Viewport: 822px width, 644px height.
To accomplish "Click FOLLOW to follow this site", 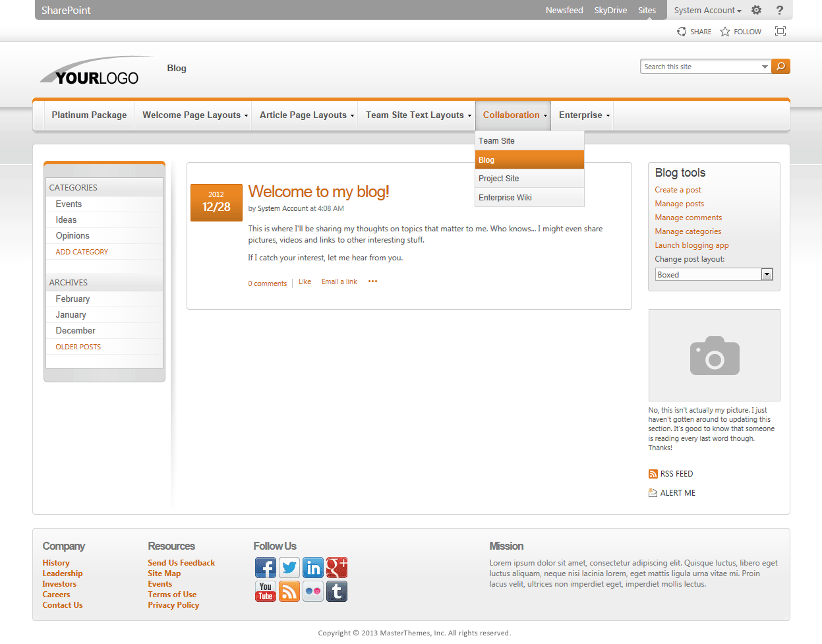I will point(740,31).
